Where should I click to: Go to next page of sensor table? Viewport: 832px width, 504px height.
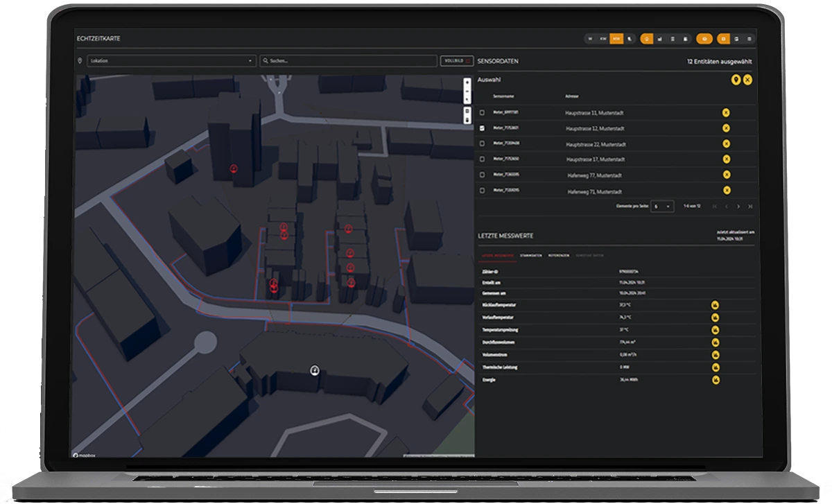[738, 207]
